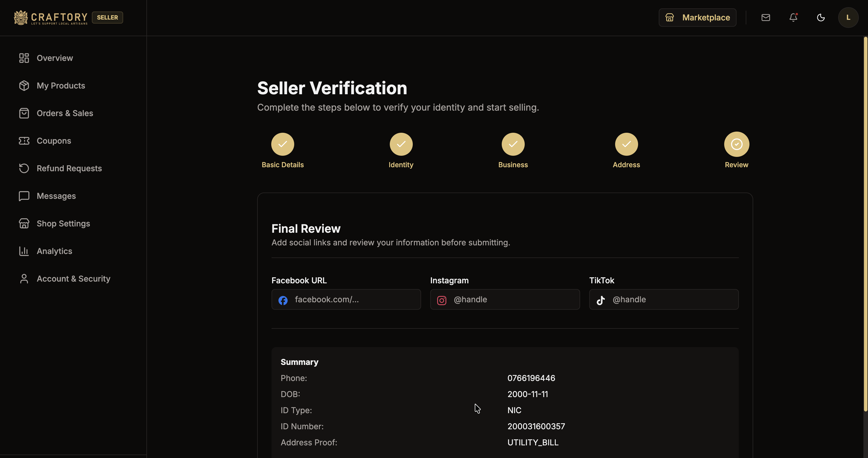Select Orders & Sales in the sidebar

pos(65,113)
